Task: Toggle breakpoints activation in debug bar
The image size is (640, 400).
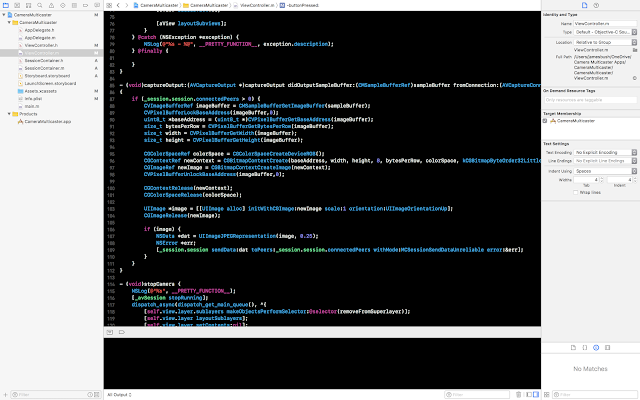Action: 122,332
